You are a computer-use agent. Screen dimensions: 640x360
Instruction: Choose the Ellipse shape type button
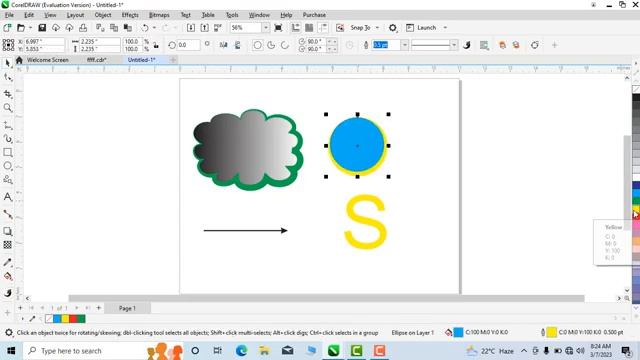pyautogui.click(x=258, y=45)
